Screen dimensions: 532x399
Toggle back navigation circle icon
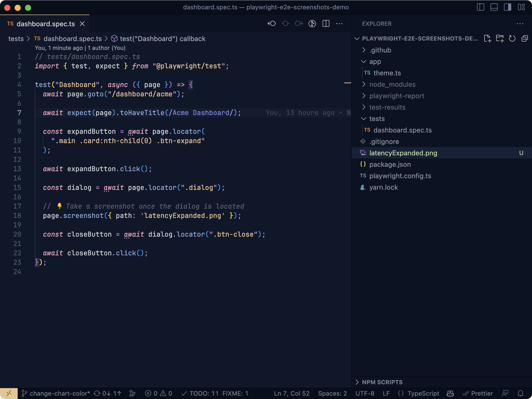point(272,23)
